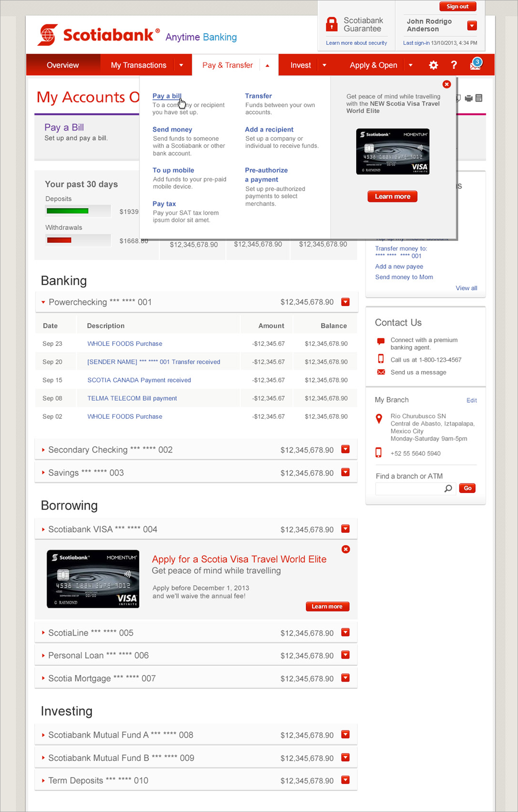Click the calculator icon beside the printer

point(479,99)
